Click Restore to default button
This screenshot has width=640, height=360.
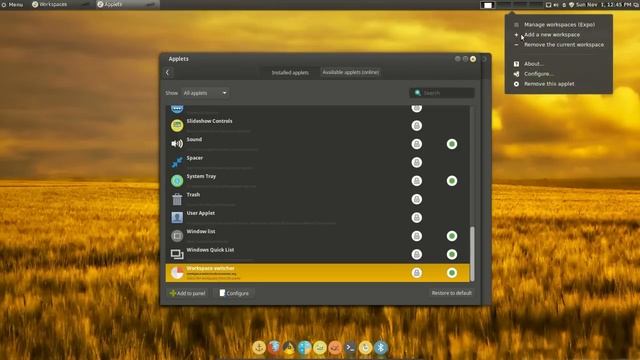tap(451, 293)
